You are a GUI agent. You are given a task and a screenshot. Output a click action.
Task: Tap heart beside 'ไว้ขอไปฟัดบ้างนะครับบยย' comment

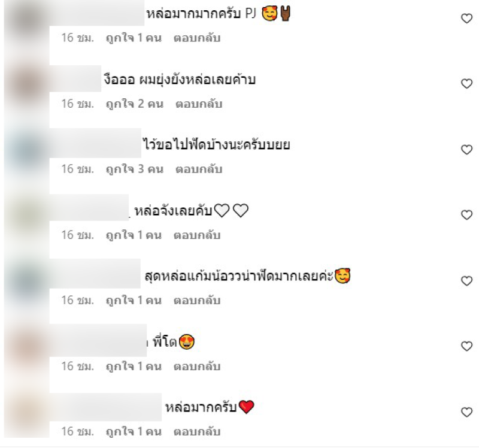click(x=466, y=150)
